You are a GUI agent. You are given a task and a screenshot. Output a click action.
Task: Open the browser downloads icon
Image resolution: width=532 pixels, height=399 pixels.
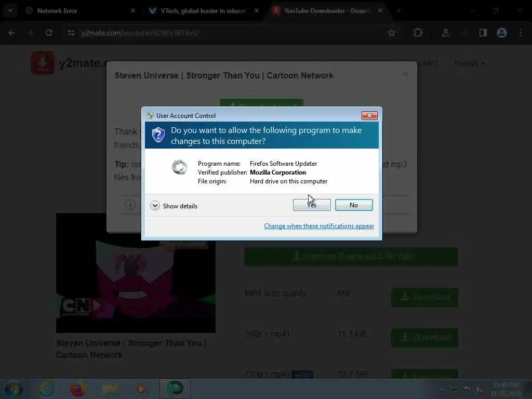click(464, 33)
